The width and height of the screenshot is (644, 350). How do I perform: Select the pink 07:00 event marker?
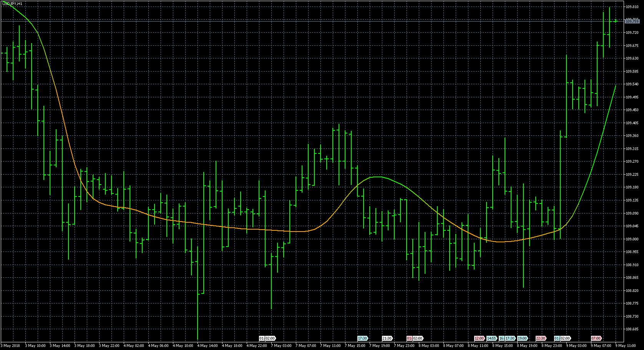tap(596, 338)
